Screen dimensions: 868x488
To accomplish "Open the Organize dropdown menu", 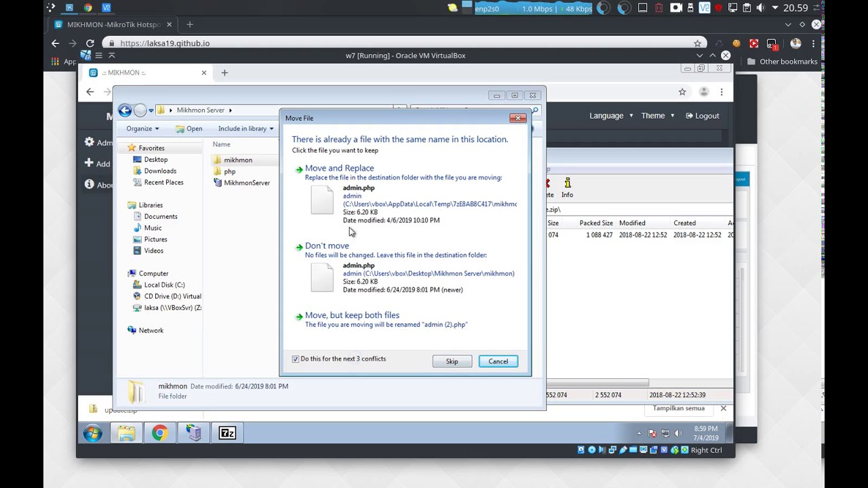I will tap(142, 129).
